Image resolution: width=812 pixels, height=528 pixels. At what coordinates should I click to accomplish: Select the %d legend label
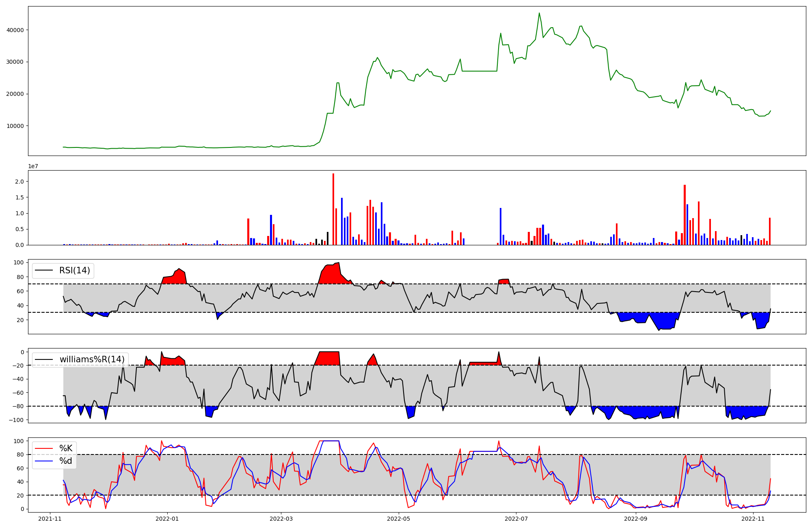pos(66,461)
